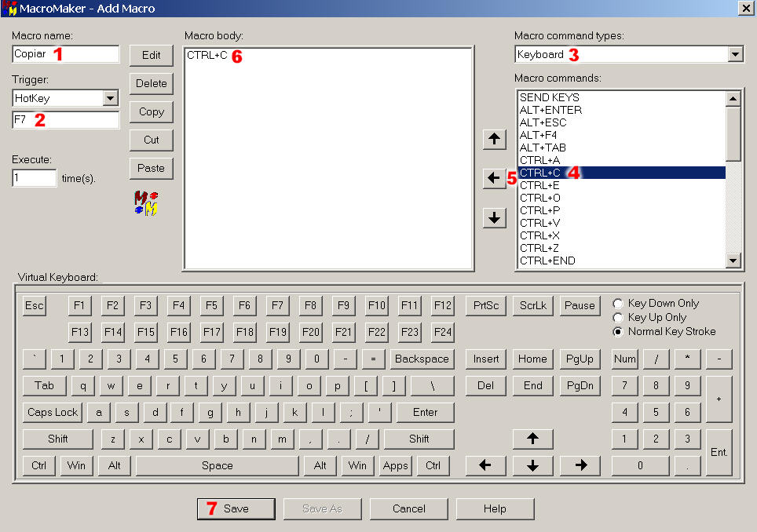Open the Trigger HotKey dropdown
This screenshot has width=757, height=532.
(x=111, y=98)
